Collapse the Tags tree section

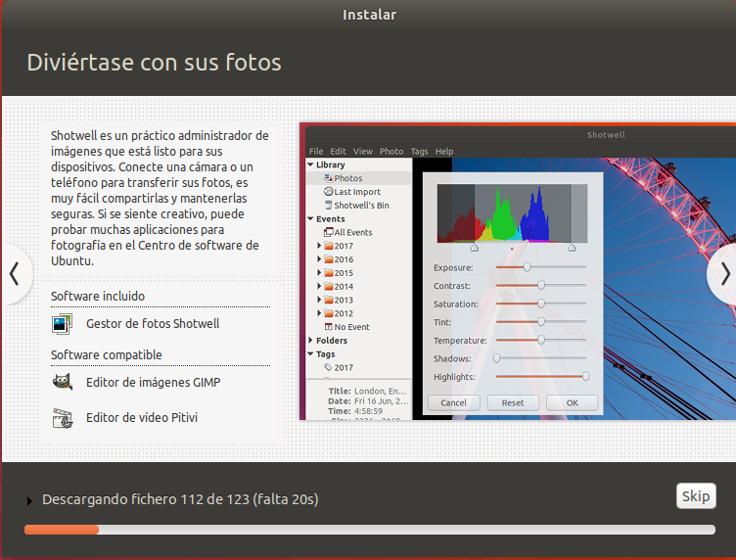click(x=310, y=354)
